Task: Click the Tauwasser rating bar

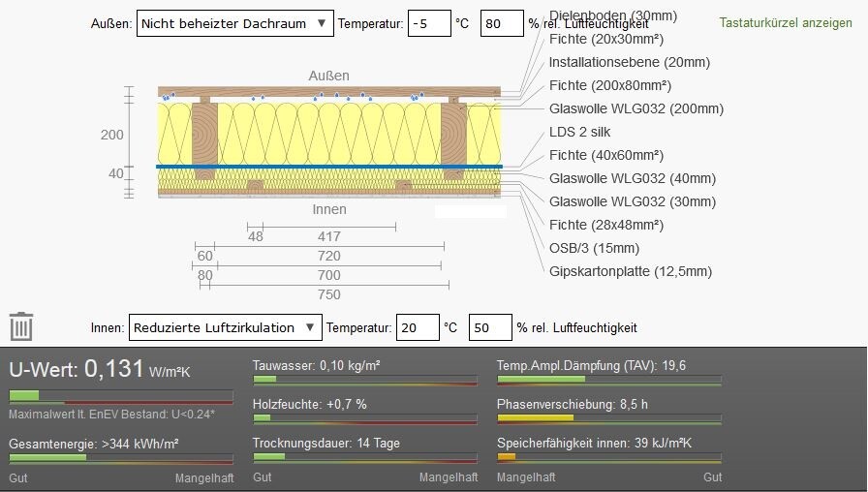Action: (364, 381)
